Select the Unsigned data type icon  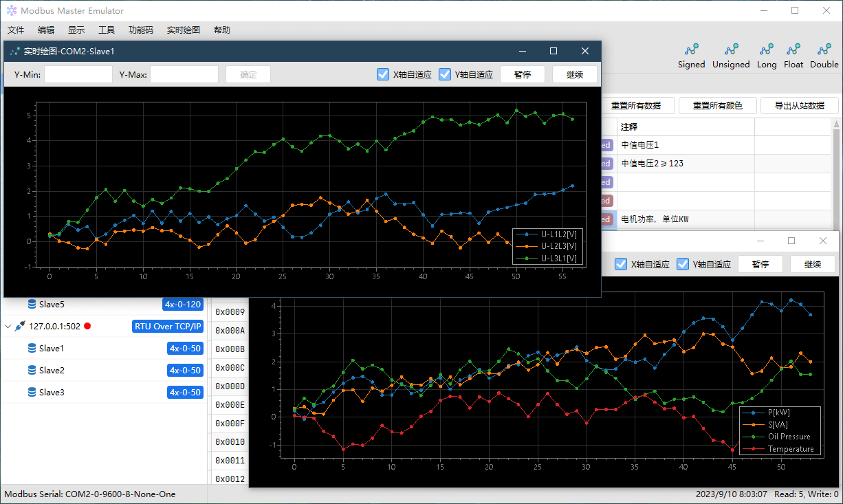click(731, 50)
